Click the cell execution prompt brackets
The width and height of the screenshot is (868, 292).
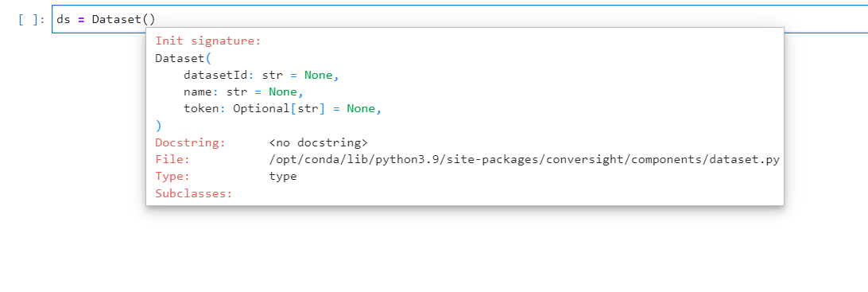pos(31,19)
